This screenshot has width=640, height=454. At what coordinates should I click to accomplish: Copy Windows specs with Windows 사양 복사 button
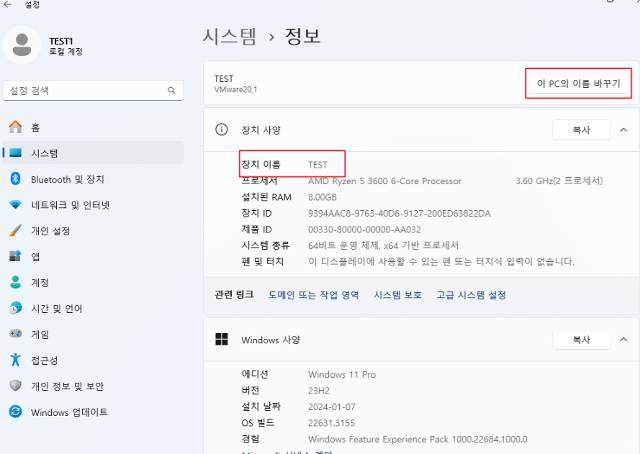(581, 339)
